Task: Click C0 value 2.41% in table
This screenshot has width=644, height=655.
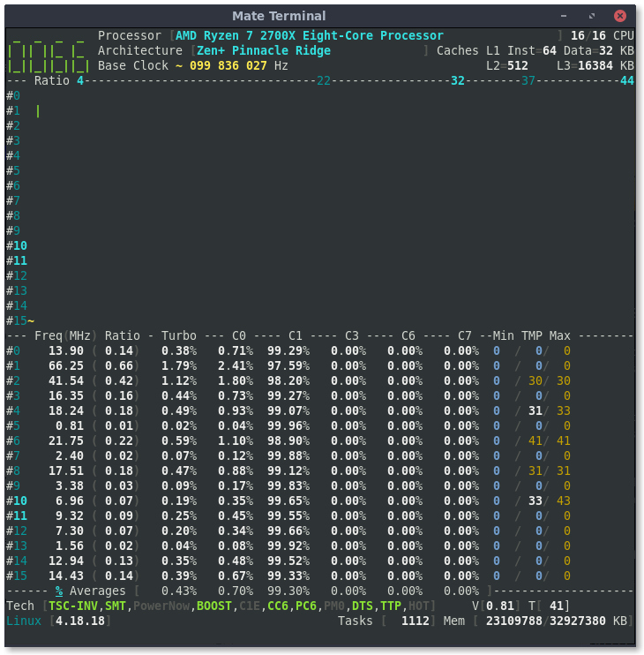Action: pyautogui.click(x=236, y=366)
